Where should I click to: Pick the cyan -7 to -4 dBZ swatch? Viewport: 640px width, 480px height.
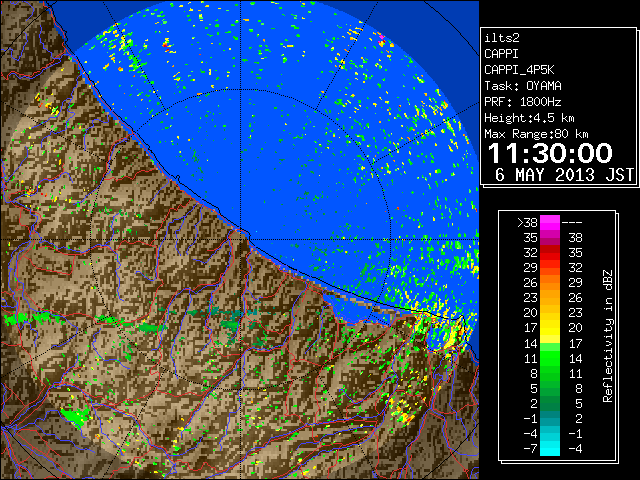coord(550,449)
